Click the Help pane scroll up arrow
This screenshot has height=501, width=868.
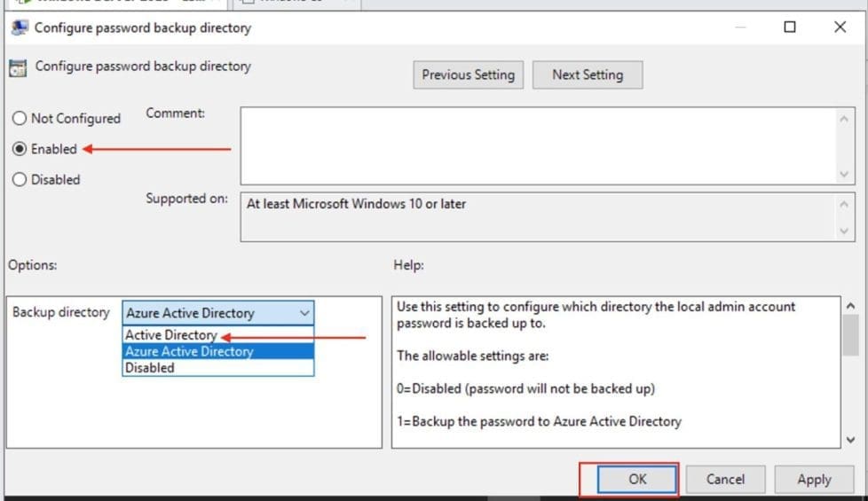coord(850,306)
